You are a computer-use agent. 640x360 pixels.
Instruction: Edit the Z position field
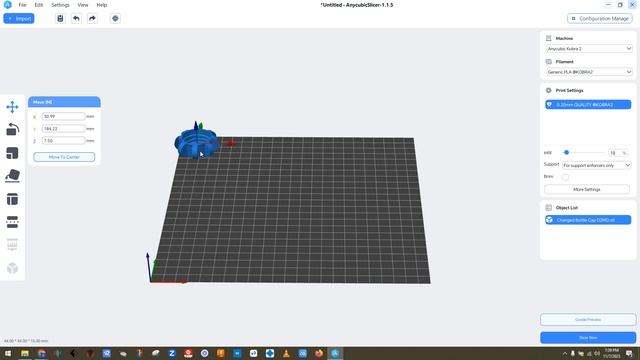(63, 140)
